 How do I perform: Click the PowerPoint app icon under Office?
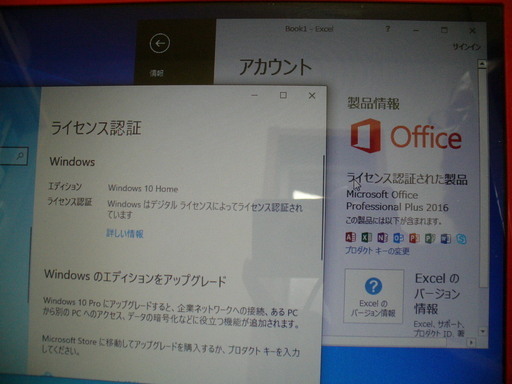414,238
